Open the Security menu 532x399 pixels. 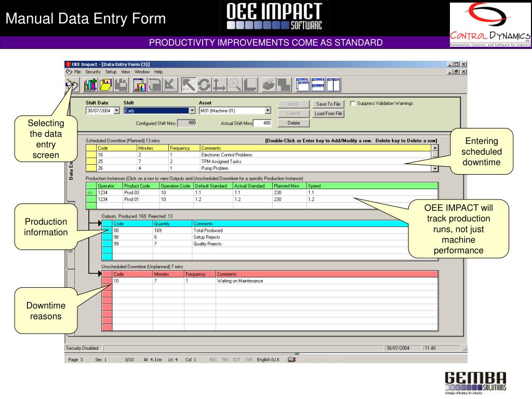[x=93, y=72]
